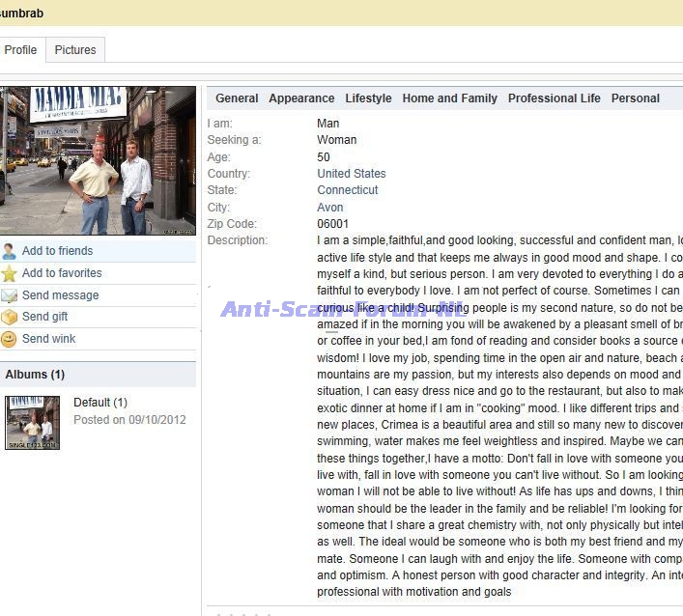Open the Appearance section
Screen dimensions: 683x616
[x=301, y=98]
